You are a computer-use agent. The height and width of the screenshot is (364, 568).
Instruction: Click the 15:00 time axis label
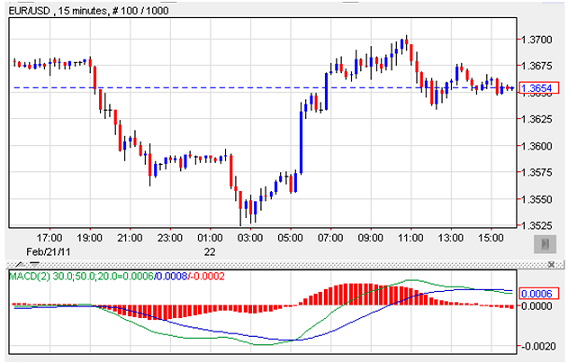tap(491, 238)
